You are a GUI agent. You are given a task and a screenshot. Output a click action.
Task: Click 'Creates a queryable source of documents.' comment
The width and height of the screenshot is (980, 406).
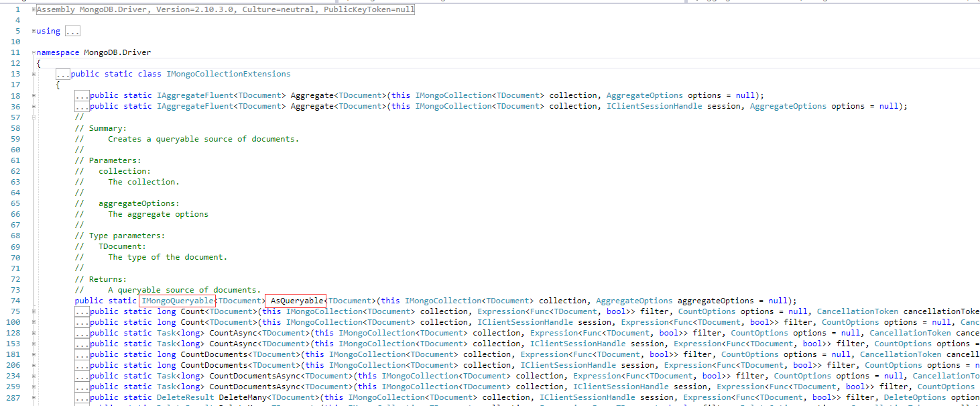tap(204, 138)
